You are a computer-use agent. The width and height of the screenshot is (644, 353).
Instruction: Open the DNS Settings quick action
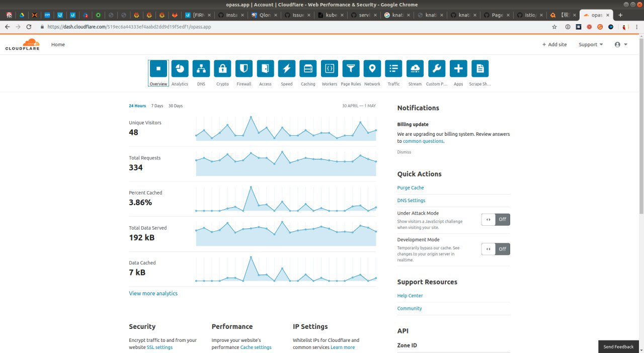click(411, 200)
